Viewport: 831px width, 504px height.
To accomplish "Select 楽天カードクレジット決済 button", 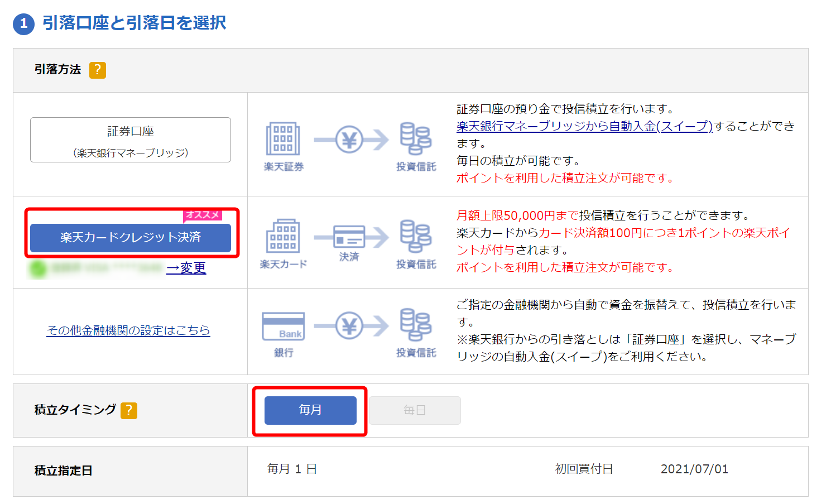I will 131,238.
